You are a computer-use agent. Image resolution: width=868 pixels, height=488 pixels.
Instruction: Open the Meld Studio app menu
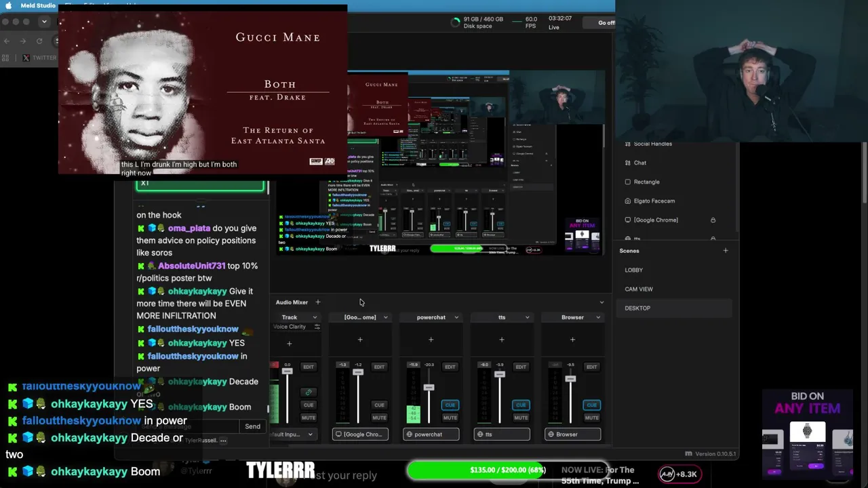point(38,5)
